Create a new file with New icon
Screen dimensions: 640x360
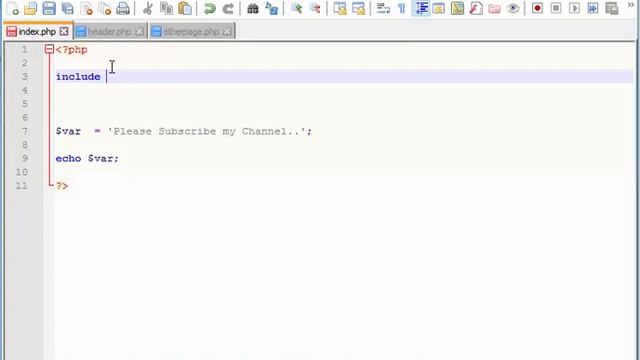[13, 8]
